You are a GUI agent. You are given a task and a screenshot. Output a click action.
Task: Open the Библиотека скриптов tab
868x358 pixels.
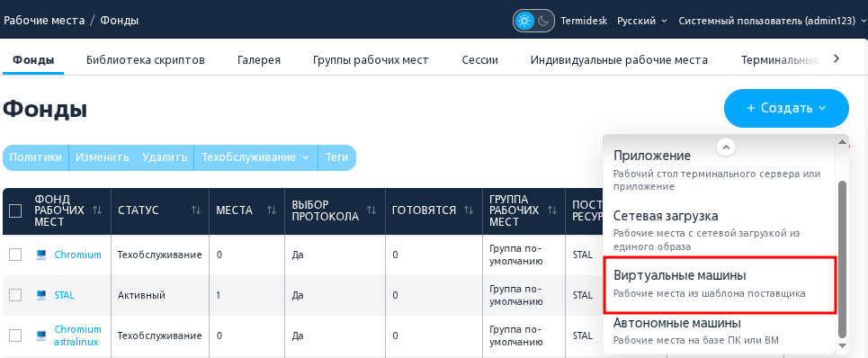[x=146, y=59]
